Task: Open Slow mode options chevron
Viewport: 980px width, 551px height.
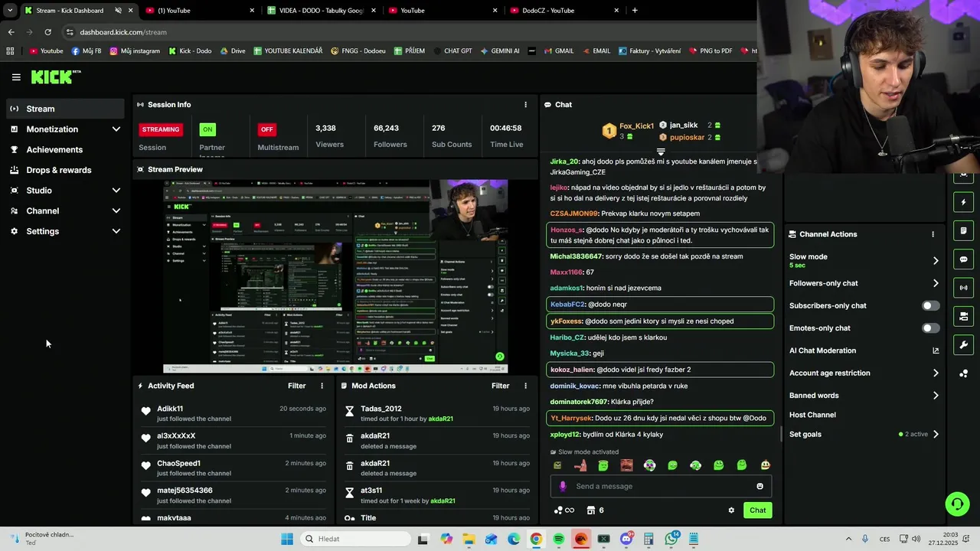Action: pos(936,261)
